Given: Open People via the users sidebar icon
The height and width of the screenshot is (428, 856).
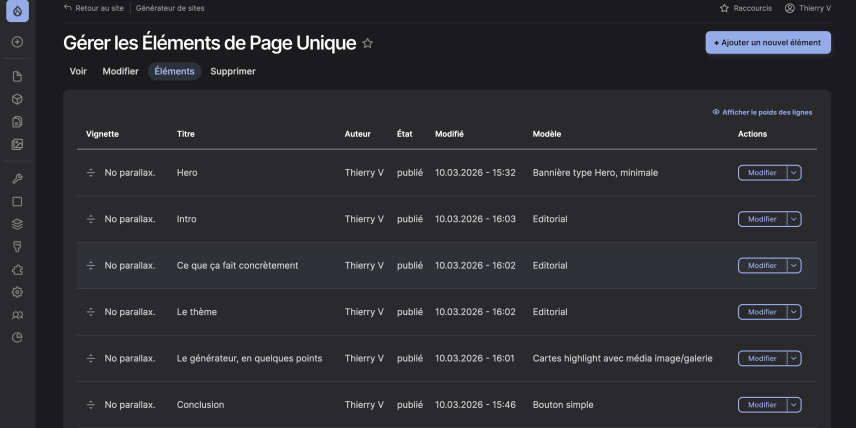Looking at the screenshot, I should (17, 316).
